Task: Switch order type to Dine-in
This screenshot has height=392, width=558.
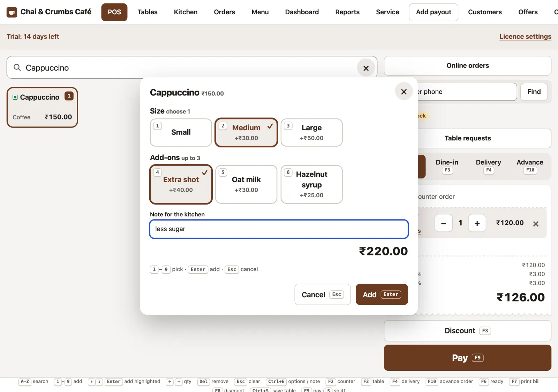Action: click(447, 166)
